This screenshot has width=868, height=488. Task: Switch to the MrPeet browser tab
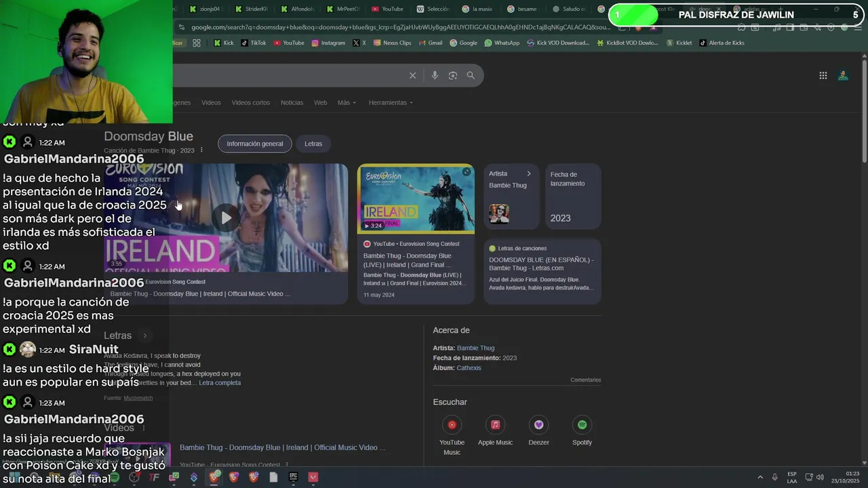[x=342, y=9]
